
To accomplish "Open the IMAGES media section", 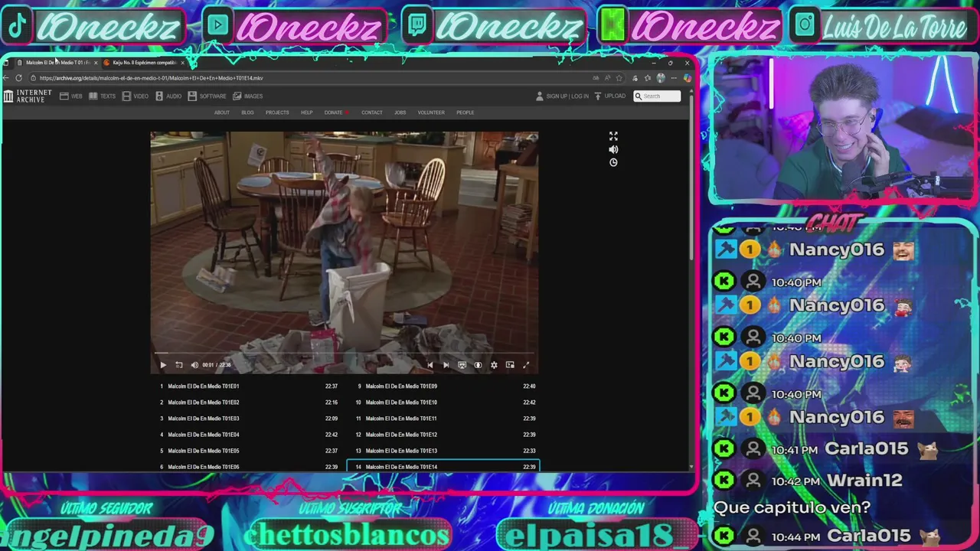I will click(x=248, y=96).
